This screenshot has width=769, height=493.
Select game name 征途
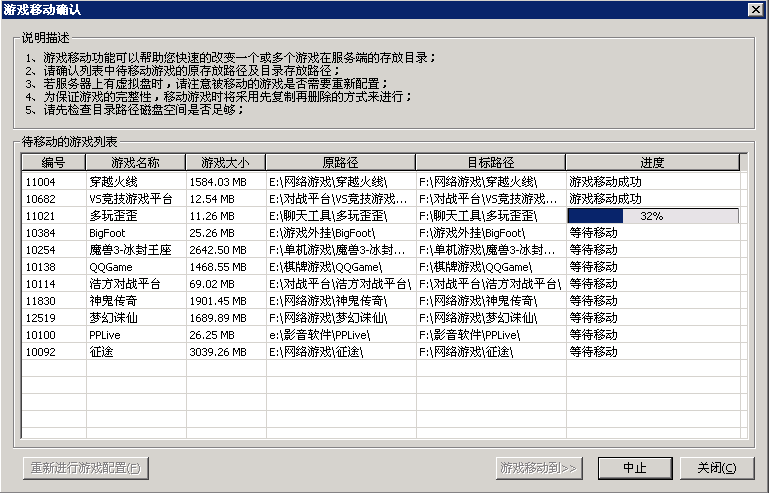102,352
